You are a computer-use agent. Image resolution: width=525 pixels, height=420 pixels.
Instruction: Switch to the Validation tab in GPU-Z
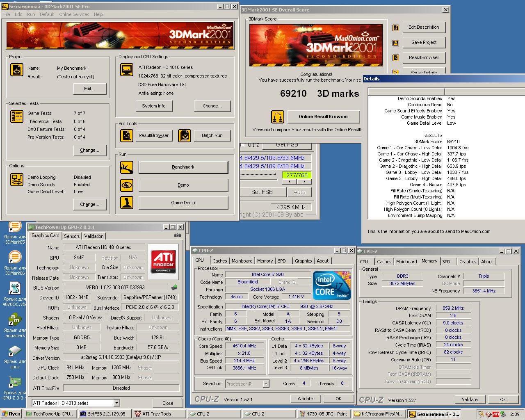(94, 236)
